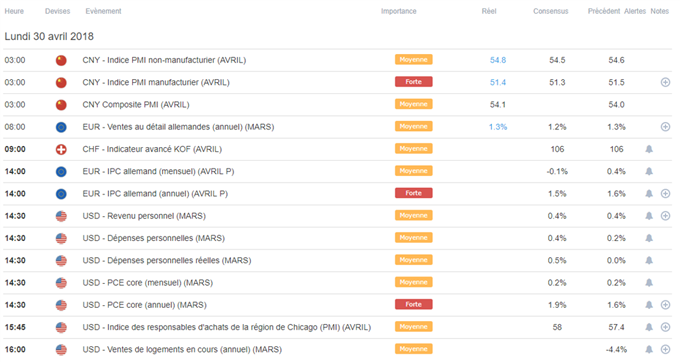The image size is (680, 362).
Task: Open EUR - Ventes au détail allemandes event
Action: point(178,127)
